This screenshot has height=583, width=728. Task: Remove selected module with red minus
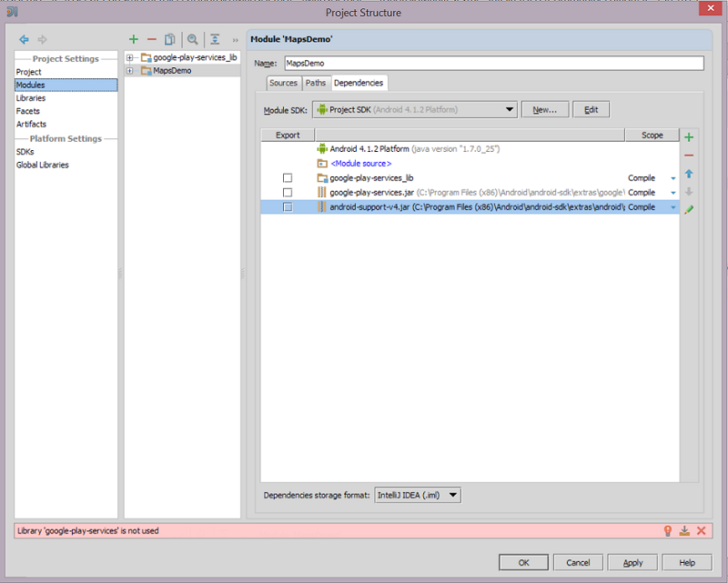click(152, 39)
